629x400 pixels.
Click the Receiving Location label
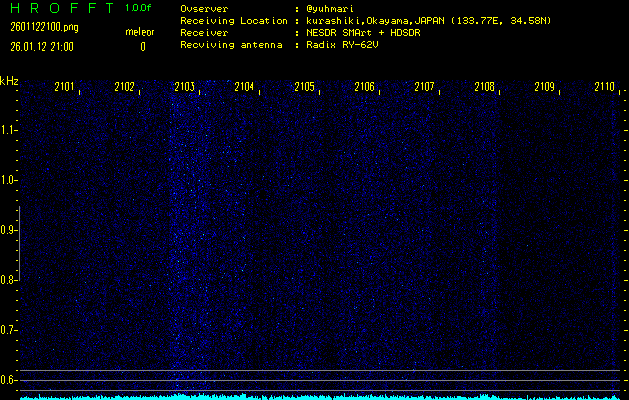234,21
